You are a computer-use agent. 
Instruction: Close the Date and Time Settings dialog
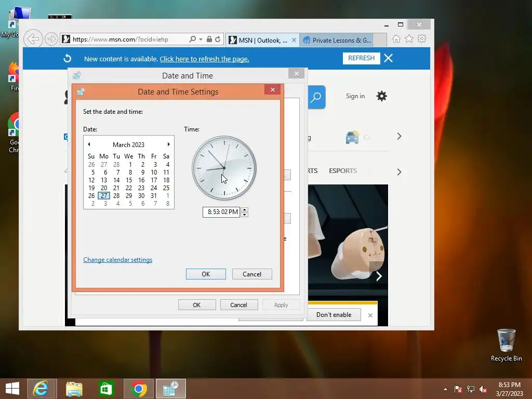pyautogui.click(x=272, y=89)
